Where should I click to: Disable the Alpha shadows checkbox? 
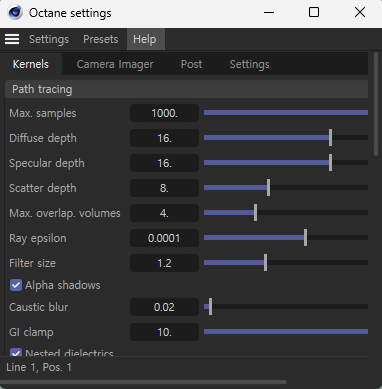click(16, 285)
